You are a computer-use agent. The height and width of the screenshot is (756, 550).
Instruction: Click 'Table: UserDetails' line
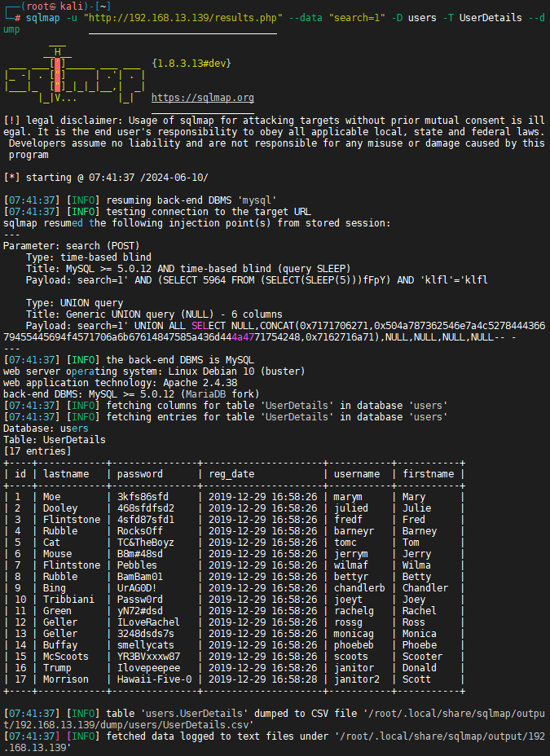pyautogui.click(x=55, y=440)
